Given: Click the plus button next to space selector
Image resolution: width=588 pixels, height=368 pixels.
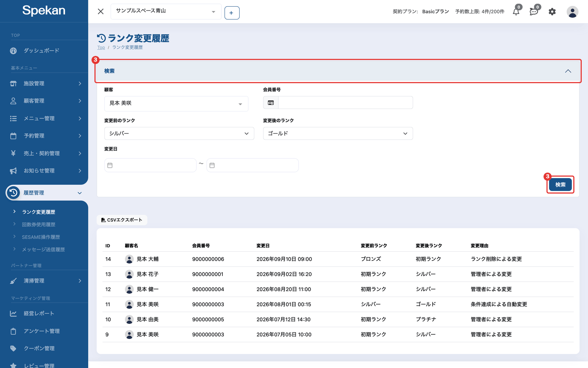Looking at the screenshot, I should 232,13.
